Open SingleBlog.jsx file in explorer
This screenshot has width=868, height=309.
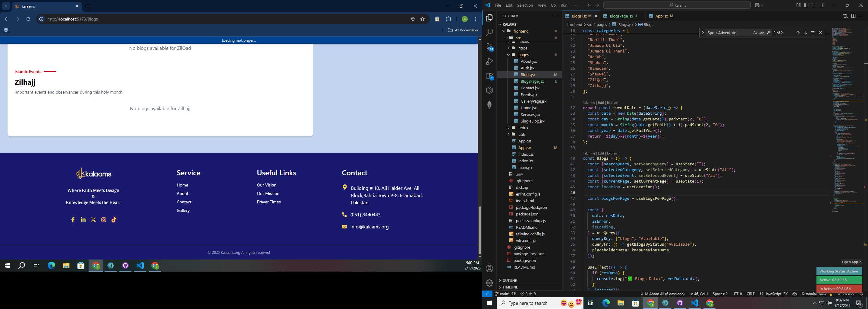coord(532,121)
